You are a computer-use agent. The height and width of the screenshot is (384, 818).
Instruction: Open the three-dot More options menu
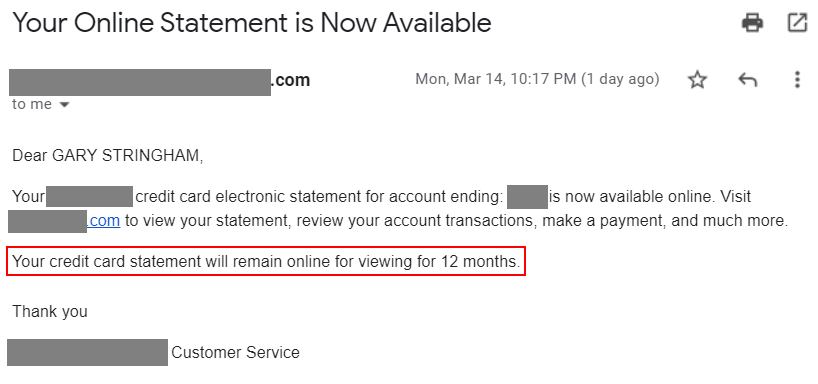[797, 80]
